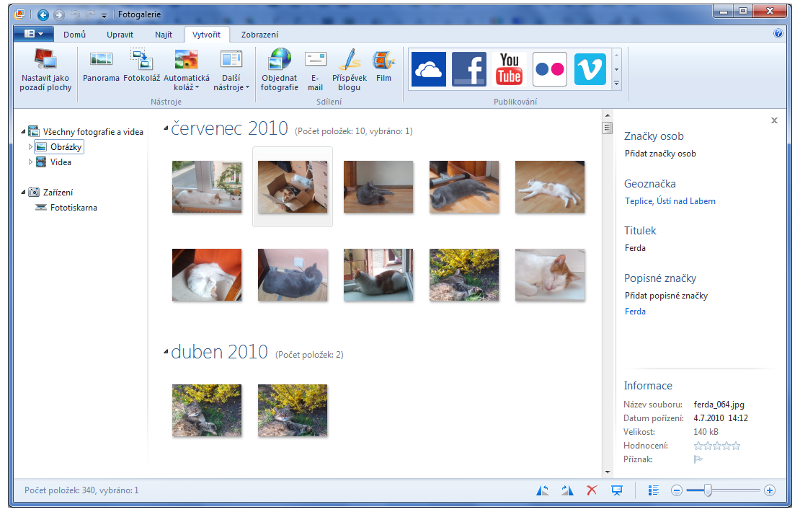The image size is (800, 512).
Task: Collapse Všechny fotografie a videa tree
Action: click(23, 132)
